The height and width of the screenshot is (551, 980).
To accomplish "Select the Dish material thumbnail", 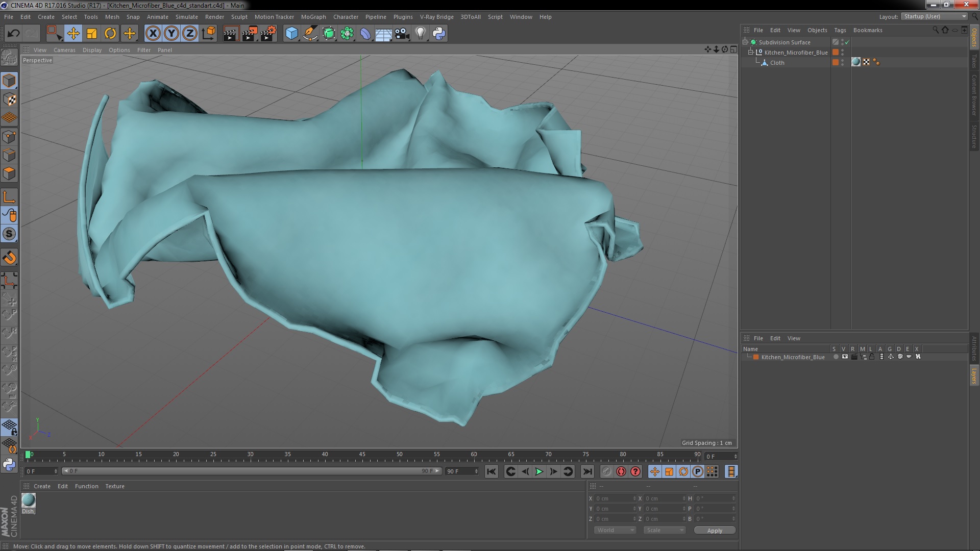I will [x=29, y=500].
